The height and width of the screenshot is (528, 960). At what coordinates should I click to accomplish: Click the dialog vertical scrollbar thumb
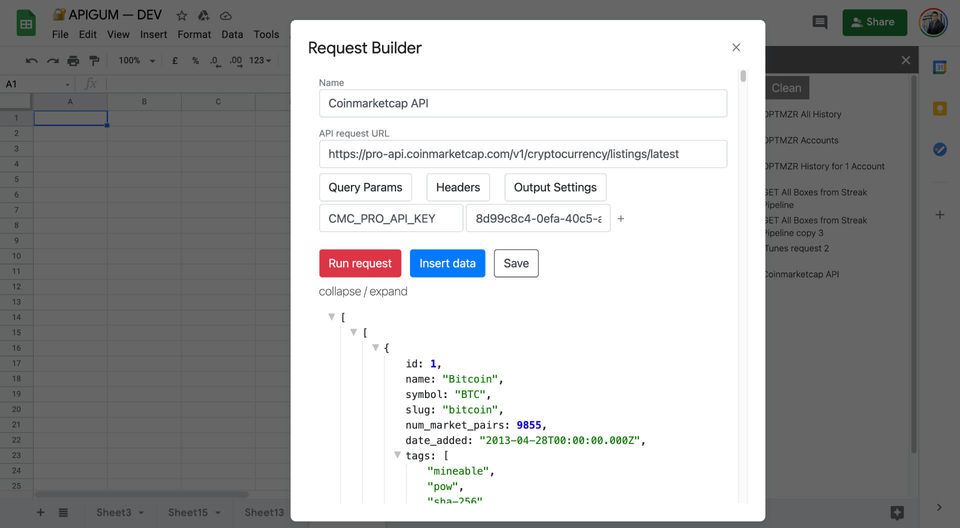(x=743, y=76)
